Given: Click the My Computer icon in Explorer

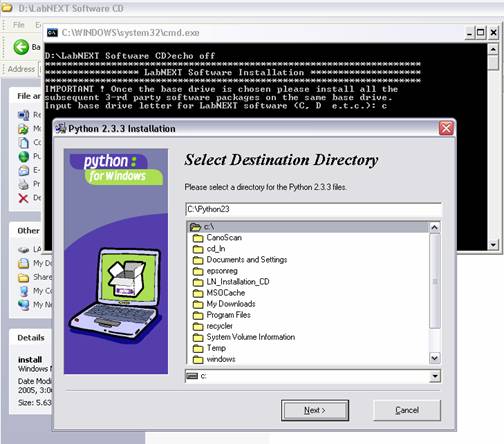Looking at the screenshot, I should coord(23,291).
